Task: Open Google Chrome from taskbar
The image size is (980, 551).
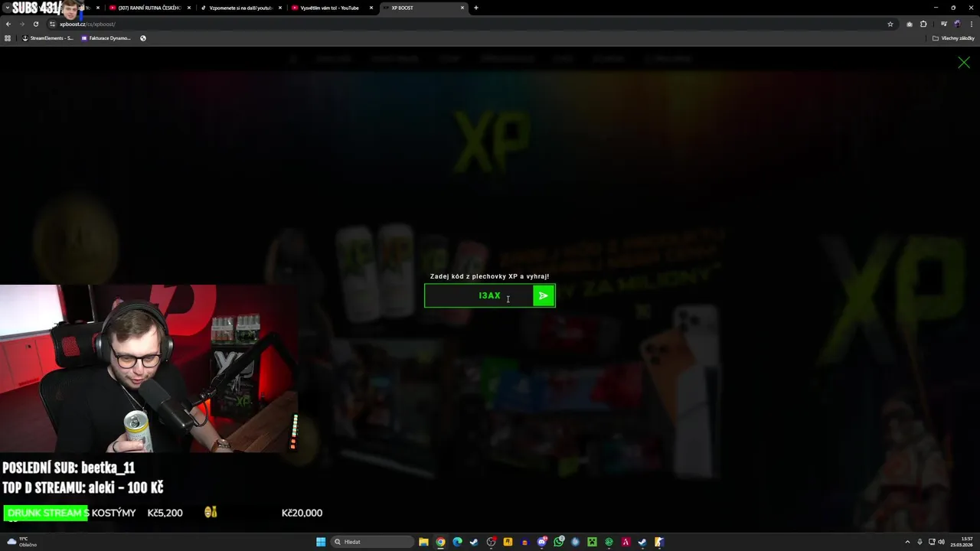Action: (440, 542)
